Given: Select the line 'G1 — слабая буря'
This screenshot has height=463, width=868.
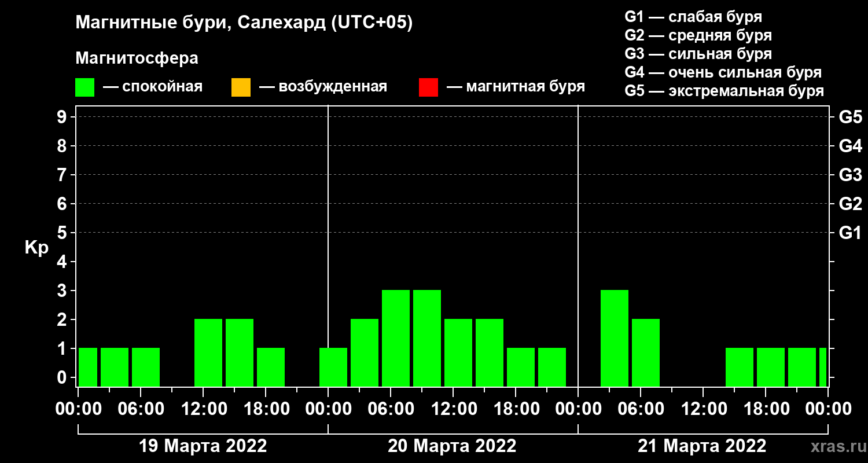Looking at the screenshot, I should point(693,17).
